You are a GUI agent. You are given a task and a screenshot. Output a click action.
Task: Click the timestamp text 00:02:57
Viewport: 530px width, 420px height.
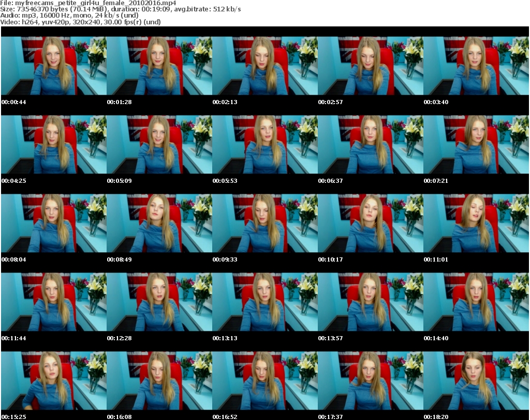(331, 102)
